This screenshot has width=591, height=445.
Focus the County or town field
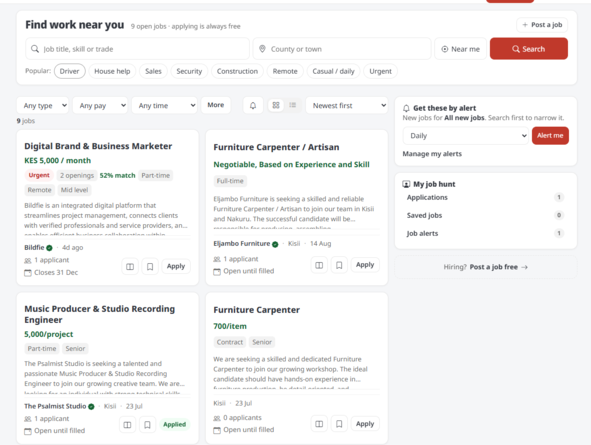[342, 49]
